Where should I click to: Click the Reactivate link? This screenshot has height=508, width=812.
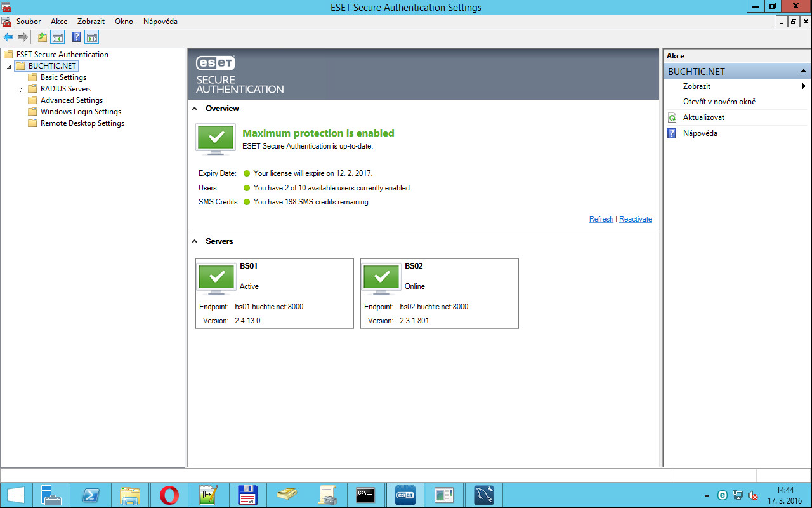636,219
